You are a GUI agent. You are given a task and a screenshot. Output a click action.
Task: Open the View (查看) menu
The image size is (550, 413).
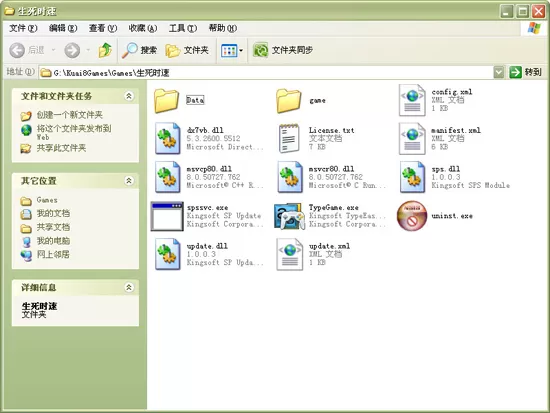[x=103, y=28]
